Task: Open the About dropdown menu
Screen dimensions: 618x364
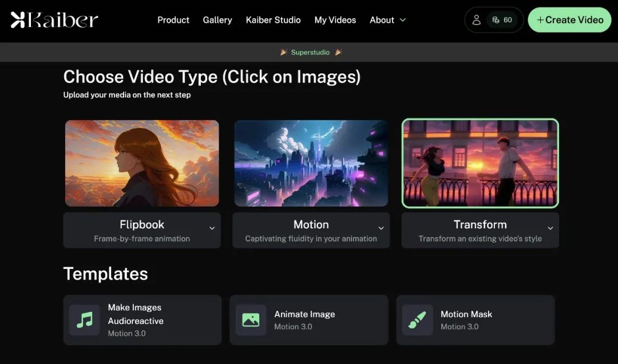Action: coord(387,19)
